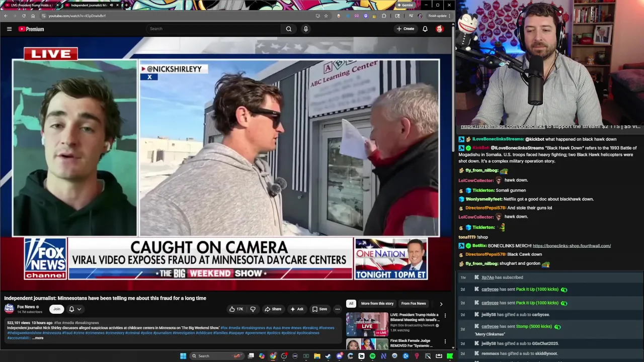Start voice search with microphone icon
This screenshot has width=644, height=362.
click(x=305, y=29)
